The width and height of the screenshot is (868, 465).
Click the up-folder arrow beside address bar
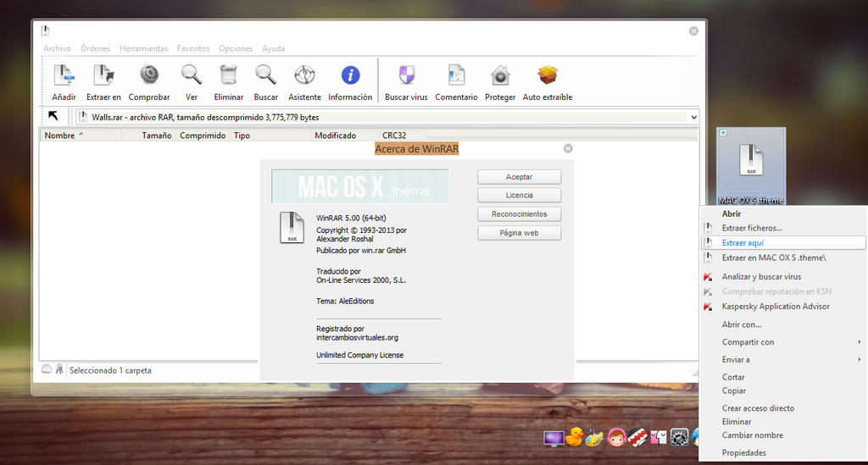[x=53, y=115]
